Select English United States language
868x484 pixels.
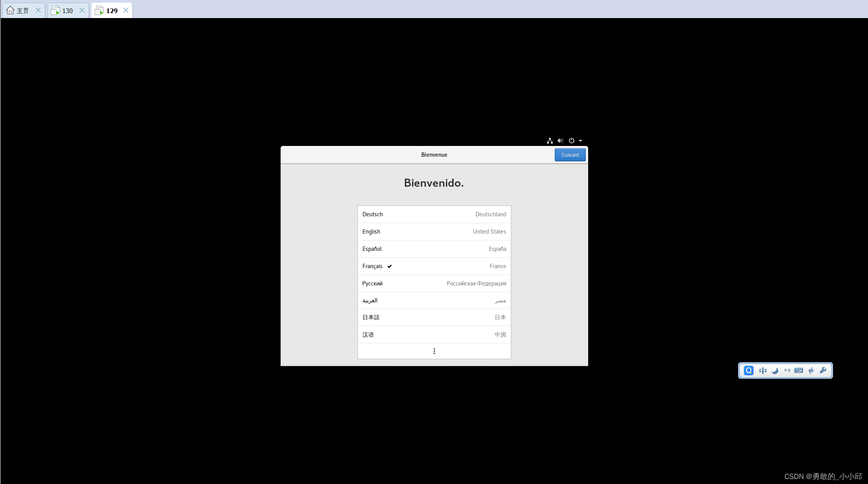click(434, 231)
